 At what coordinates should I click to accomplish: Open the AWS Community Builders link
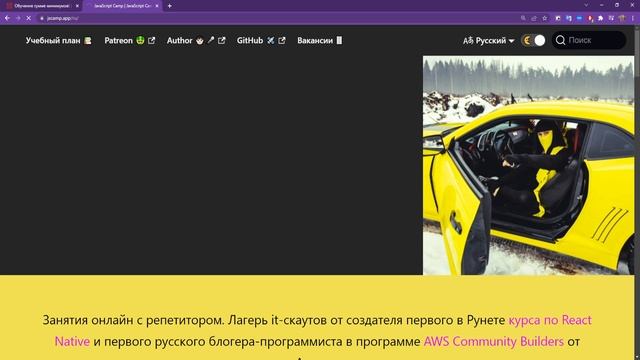point(493,341)
